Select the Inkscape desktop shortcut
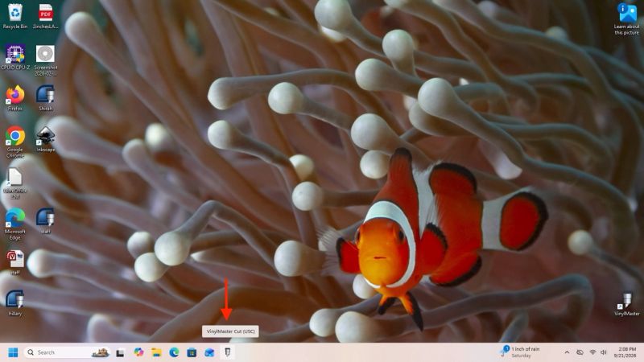Viewport: 644px width, 362px height. coord(46,139)
